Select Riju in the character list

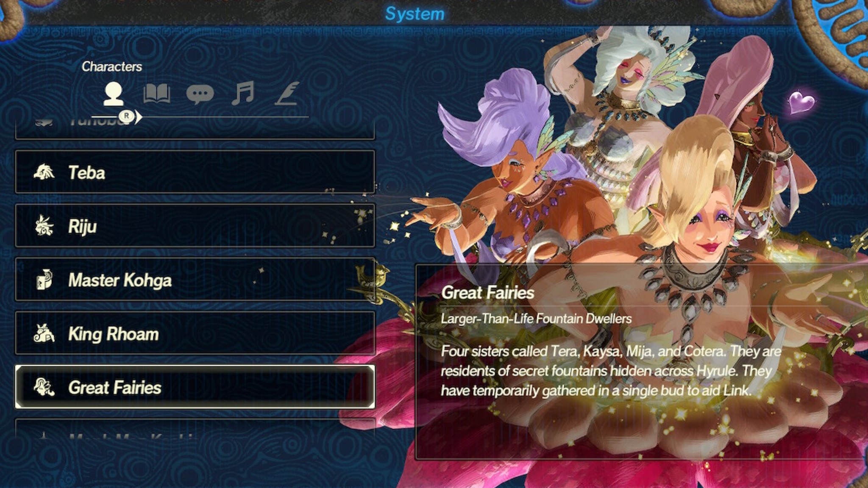coord(195,226)
